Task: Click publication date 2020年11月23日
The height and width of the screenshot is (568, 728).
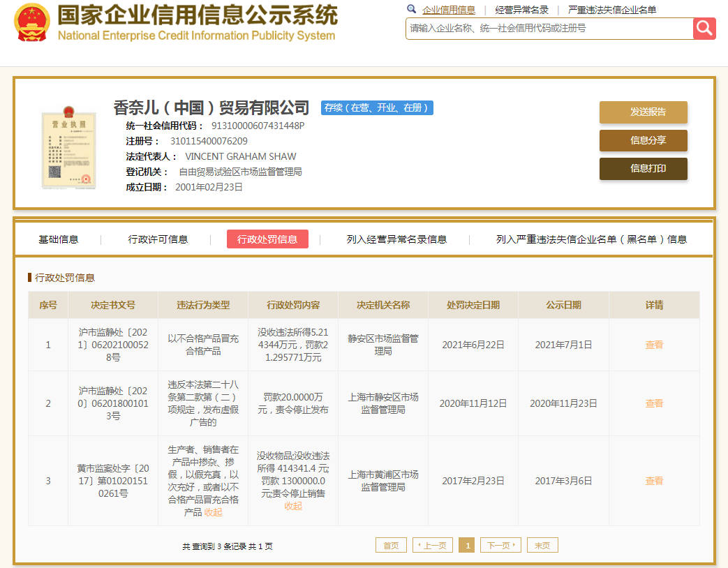Action: pos(563,403)
